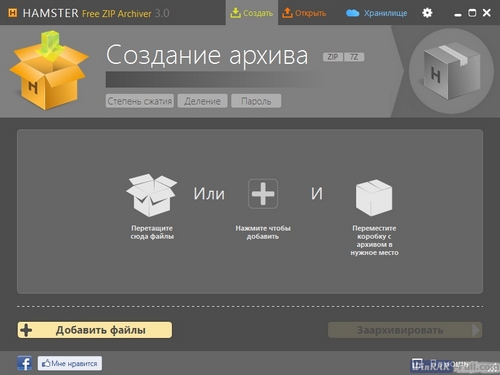Click the archive name input bar
Viewport: 500px width, 375px height.
[215, 79]
